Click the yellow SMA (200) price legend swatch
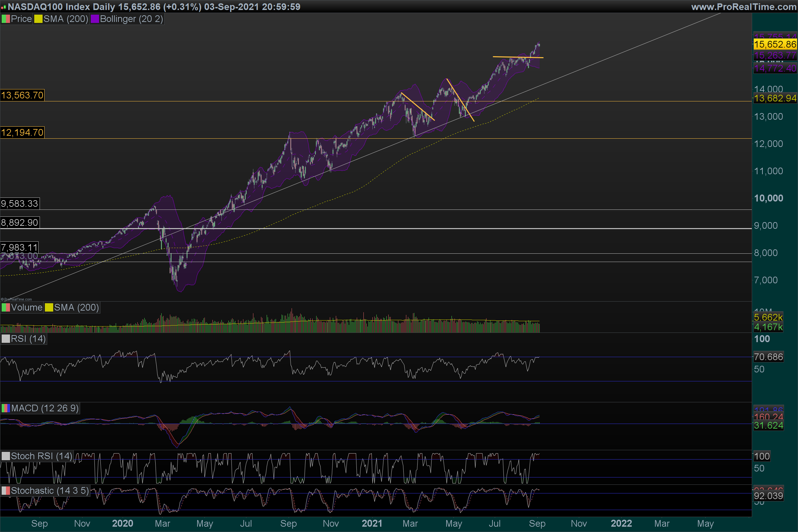 (38, 19)
